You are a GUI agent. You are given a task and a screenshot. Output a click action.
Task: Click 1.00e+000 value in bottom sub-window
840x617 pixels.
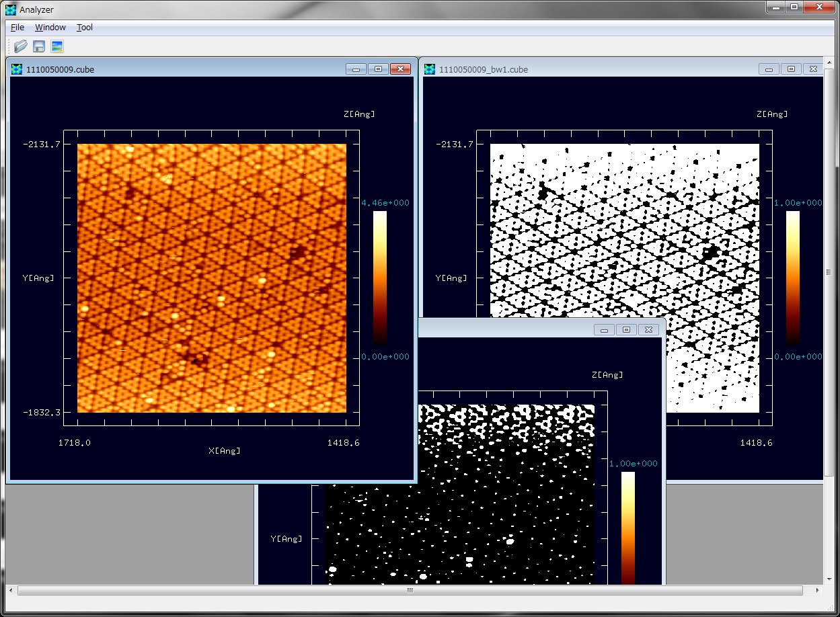(633, 463)
